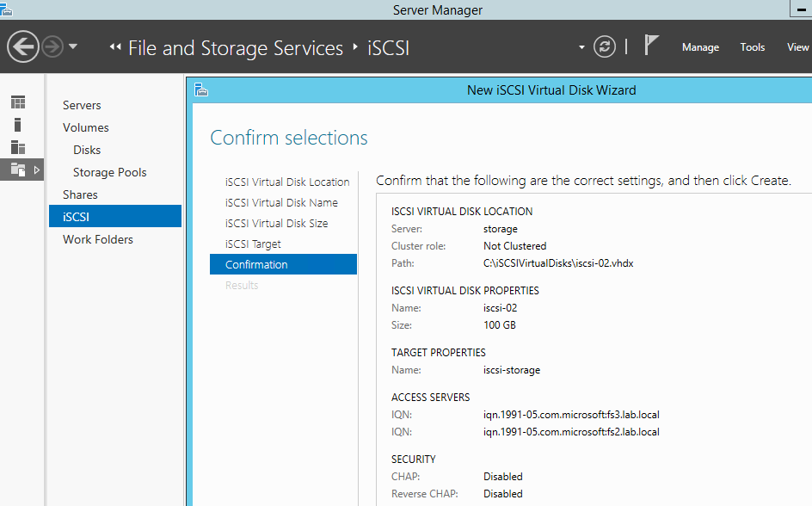The image size is (812, 506).
Task: Click the forward navigation arrow button
Action: click(52, 46)
